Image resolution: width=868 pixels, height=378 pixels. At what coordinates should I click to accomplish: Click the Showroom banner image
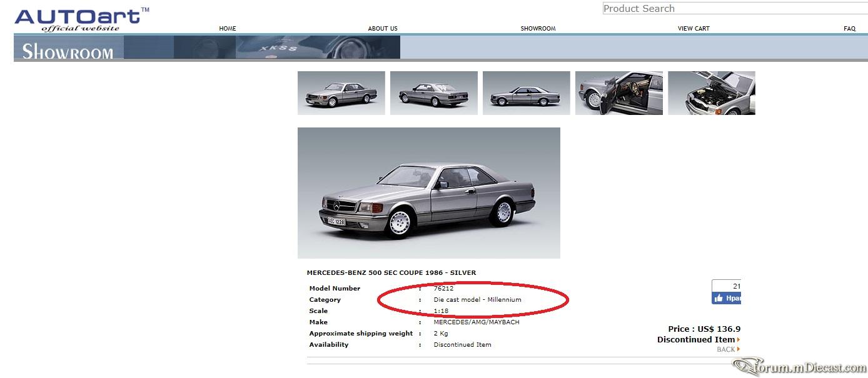(207, 47)
